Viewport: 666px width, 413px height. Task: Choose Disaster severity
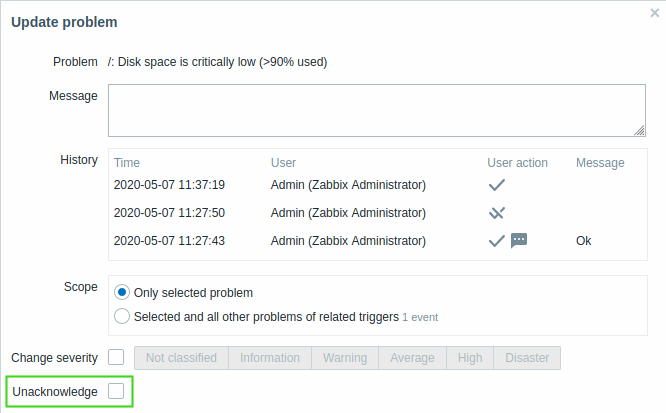click(x=527, y=358)
